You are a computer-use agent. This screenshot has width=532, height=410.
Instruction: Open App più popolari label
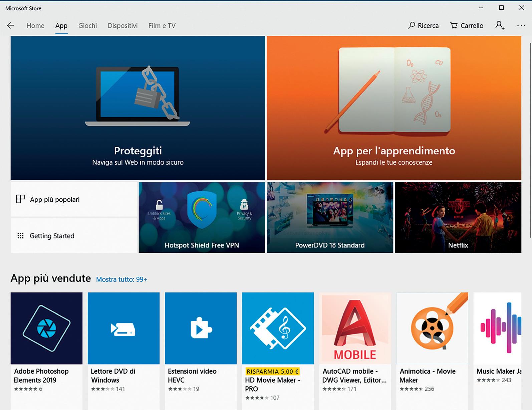(x=55, y=200)
